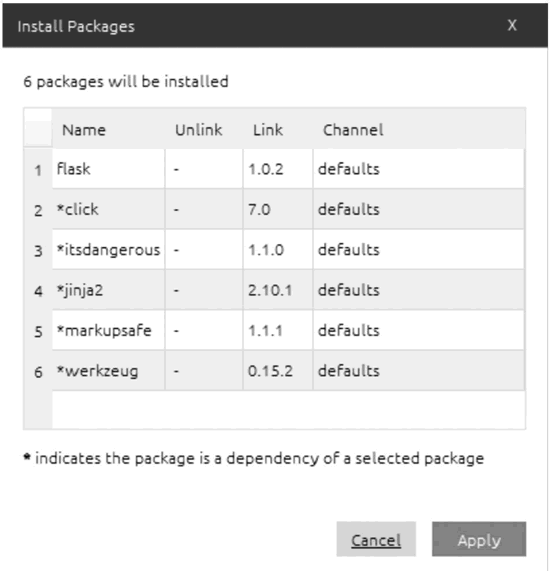Viewport: 550px width, 571px height.
Task: Close the Install Packages dialog
Action: [512, 25]
